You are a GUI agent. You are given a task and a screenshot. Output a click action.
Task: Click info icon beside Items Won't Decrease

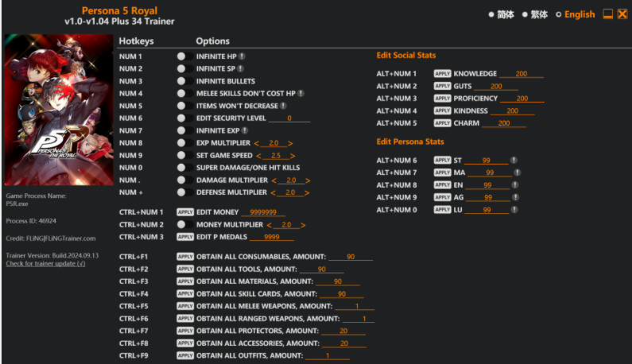(283, 106)
